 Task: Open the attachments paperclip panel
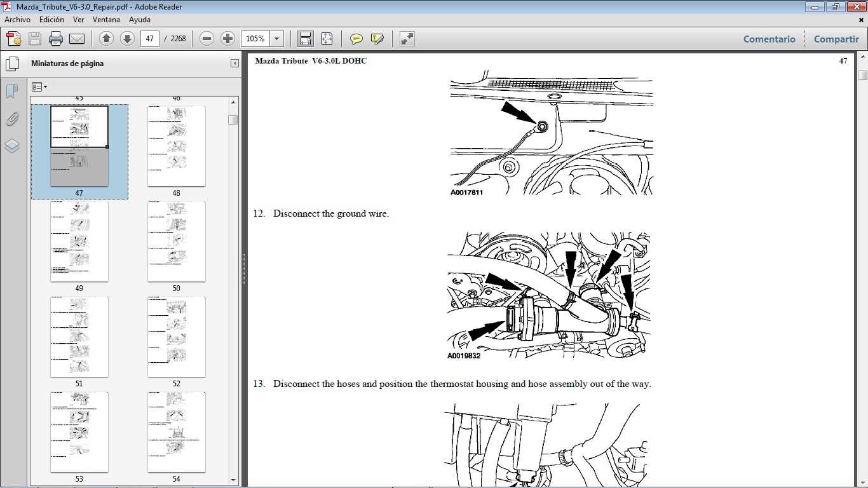[11, 119]
